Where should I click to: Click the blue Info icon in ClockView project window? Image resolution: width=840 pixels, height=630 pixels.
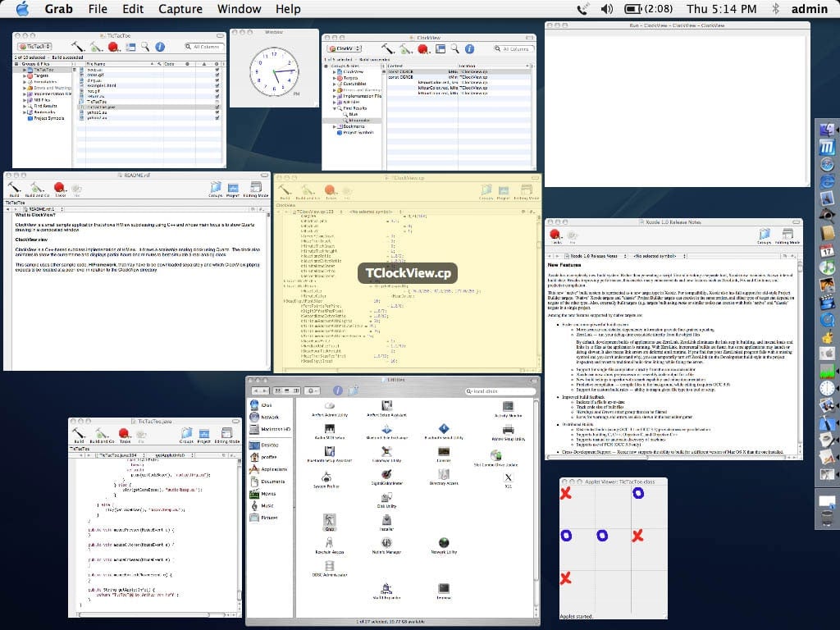tap(469, 48)
